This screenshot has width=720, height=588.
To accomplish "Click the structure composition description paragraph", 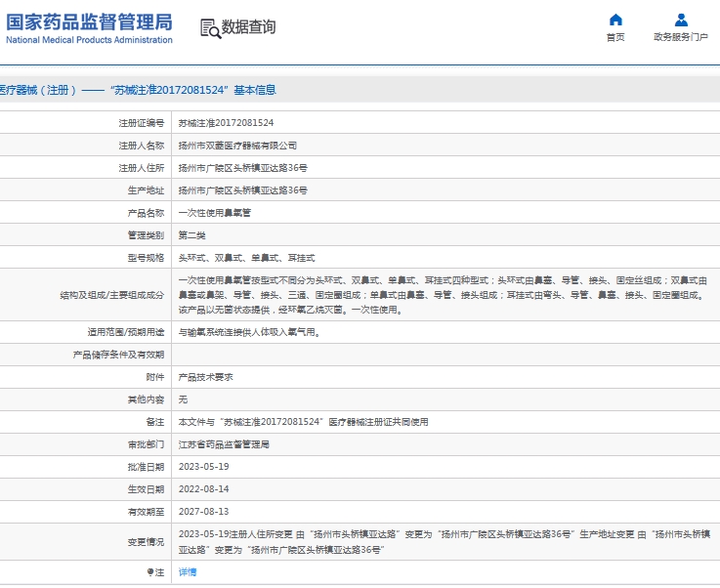I will click(443, 295).
